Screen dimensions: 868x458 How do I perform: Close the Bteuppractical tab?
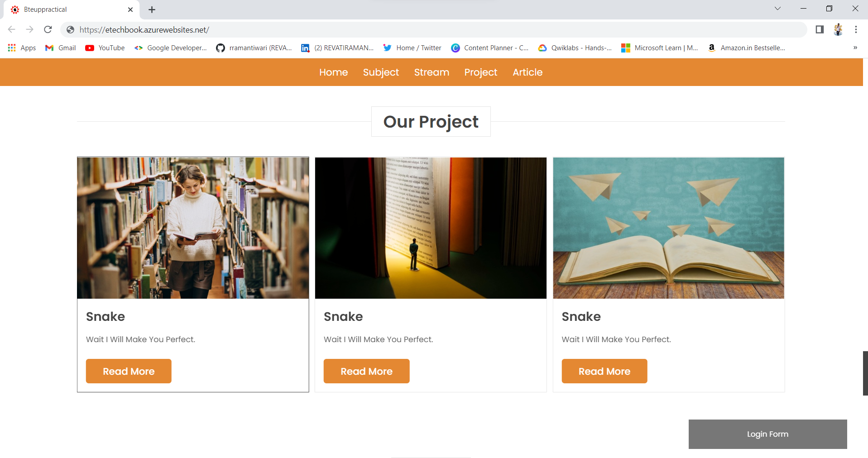point(130,10)
